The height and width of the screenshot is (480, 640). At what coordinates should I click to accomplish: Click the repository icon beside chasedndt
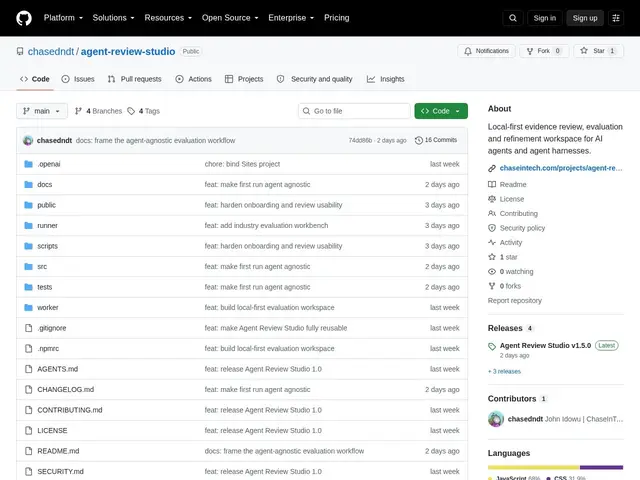pyautogui.click(x=20, y=51)
